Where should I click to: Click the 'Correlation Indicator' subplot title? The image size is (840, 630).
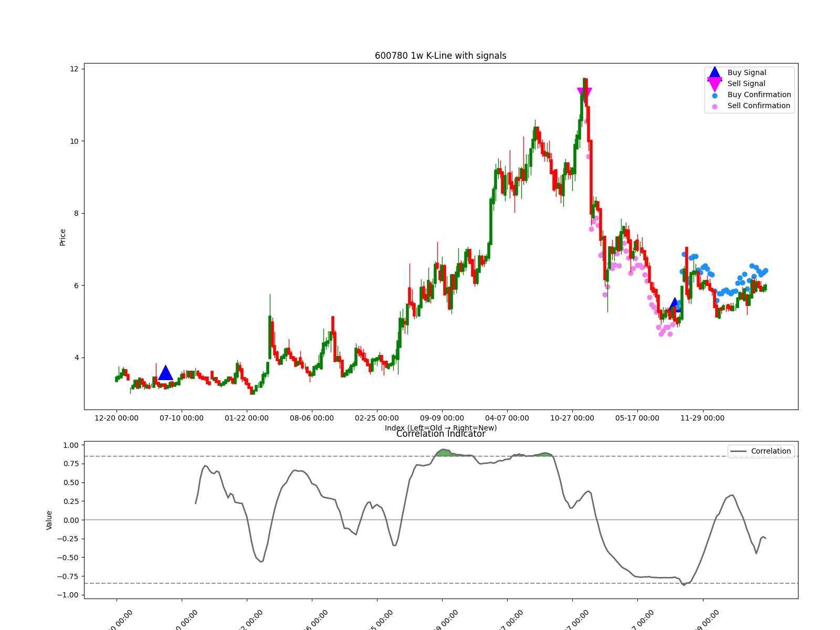click(440, 434)
